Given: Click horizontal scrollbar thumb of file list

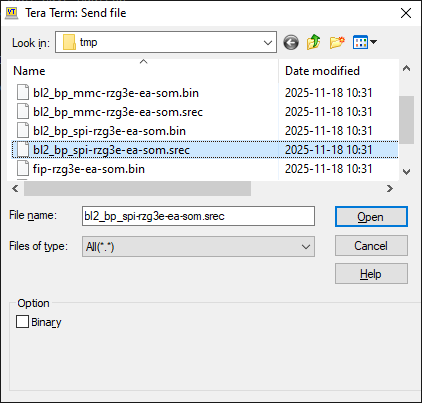Looking at the screenshot, I should pos(137,189).
